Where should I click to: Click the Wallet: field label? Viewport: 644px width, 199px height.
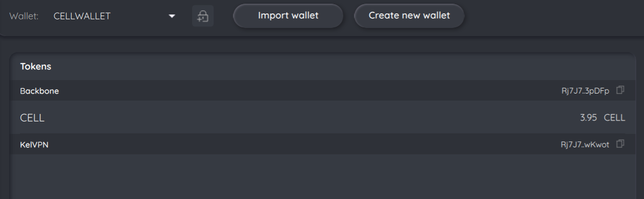click(x=24, y=16)
